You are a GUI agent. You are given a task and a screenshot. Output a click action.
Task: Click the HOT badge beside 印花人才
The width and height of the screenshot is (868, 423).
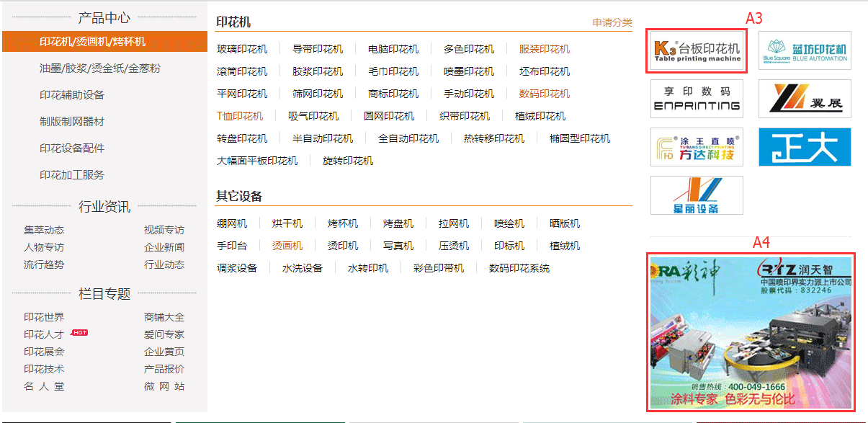[79, 333]
